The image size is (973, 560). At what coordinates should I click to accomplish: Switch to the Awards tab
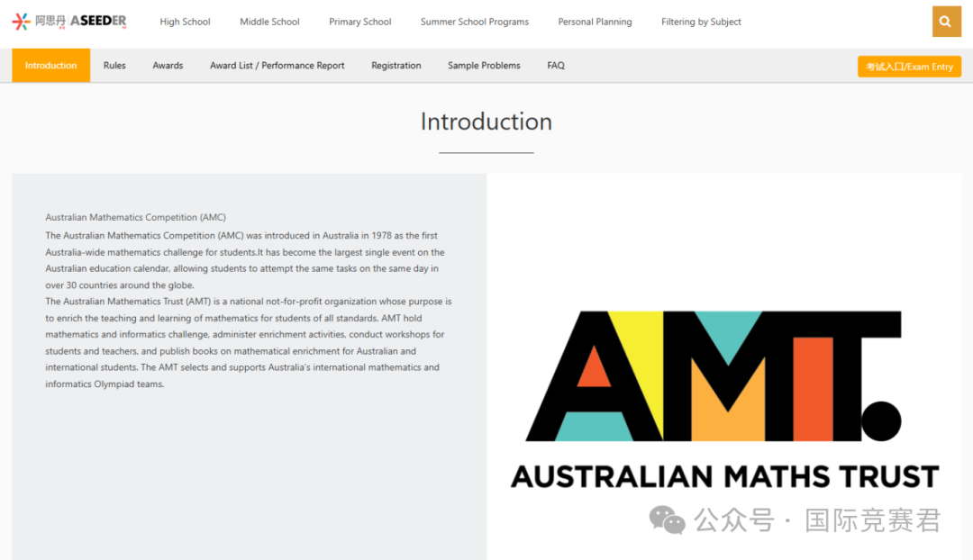click(168, 65)
